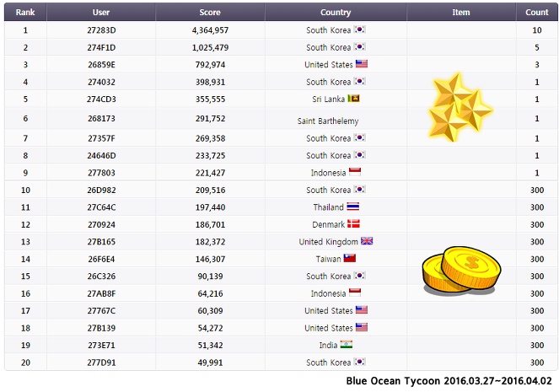The height and width of the screenshot is (392, 559).
Task: Select user 270924
Action: [102, 224]
